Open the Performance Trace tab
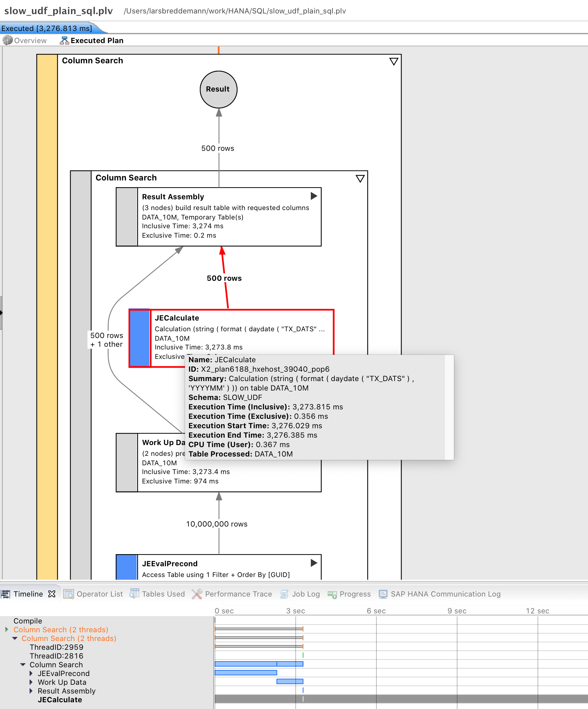588x709 pixels. coord(238,594)
